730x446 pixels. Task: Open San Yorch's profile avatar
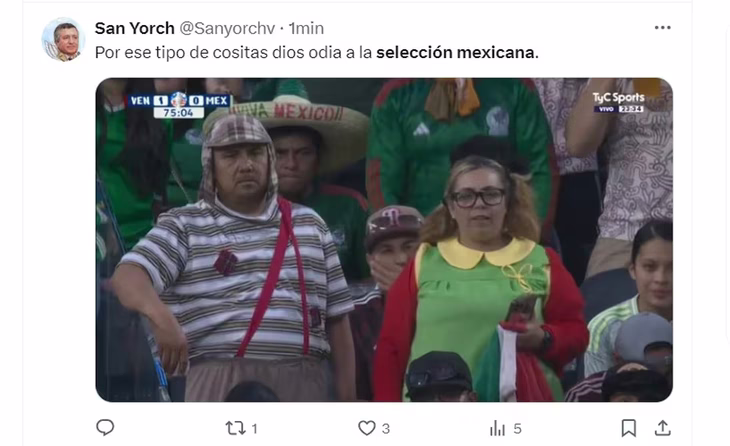pyautogui.click(x=63, y=40)
